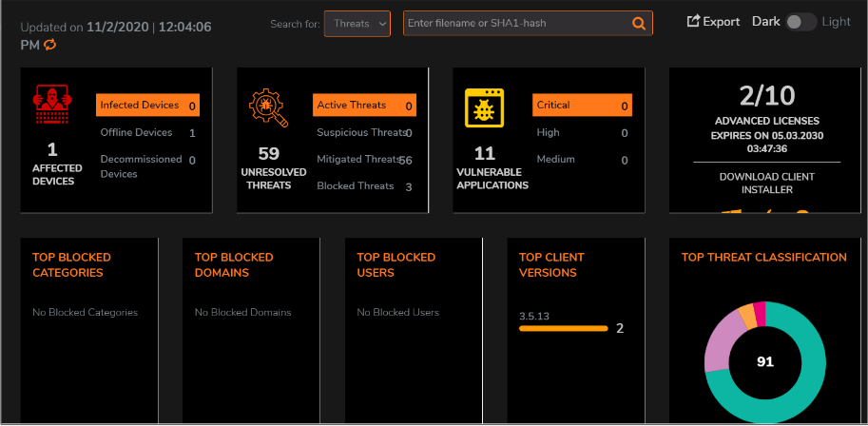
Task: Select the Decommissioned Devices row
Action: [x=147, y=166]
